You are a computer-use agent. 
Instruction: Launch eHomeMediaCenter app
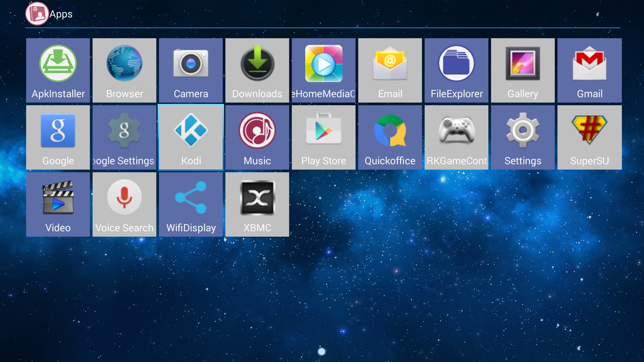click(324, 70)
